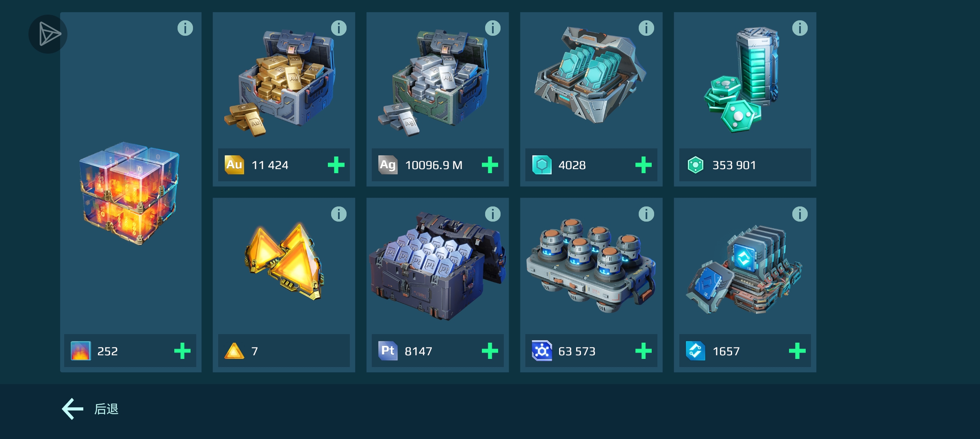Show info for the cyan hexagon cards case
This screenshot has height=439, width=980.
point(646,28)
